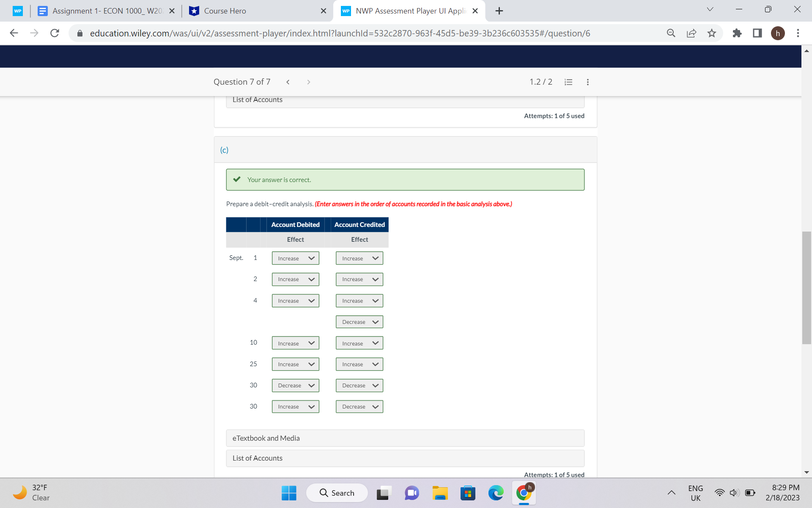The height and width of the screenshot is (508, 812).
Task: Go to the previous question with the left arrow
Action: click(x=288, y=82)
